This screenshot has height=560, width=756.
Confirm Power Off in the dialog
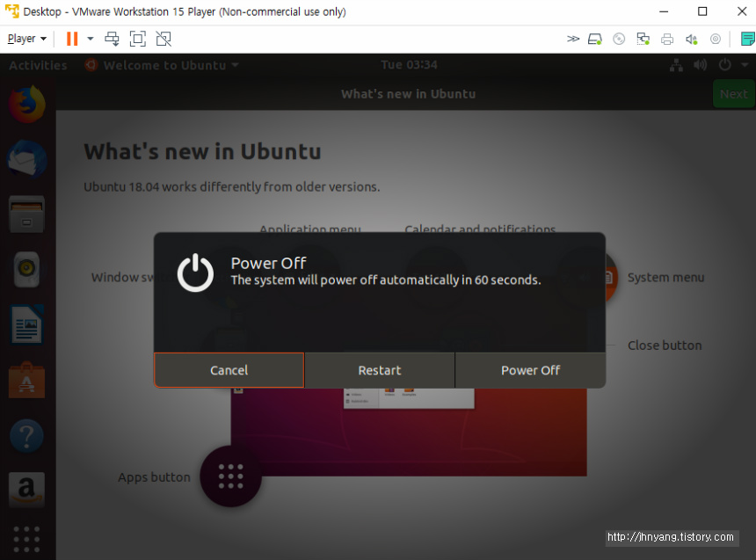click(x=530, y=370)
